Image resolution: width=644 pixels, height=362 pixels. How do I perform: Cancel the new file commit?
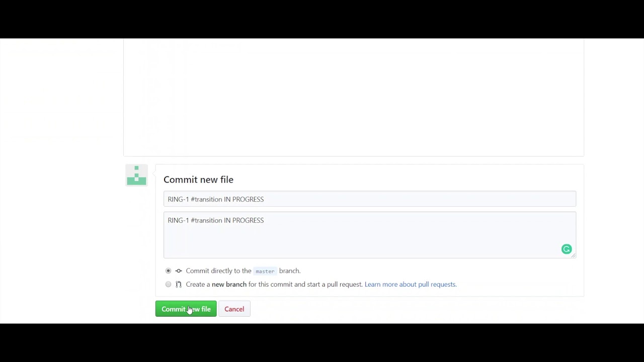tap(234, 309)
